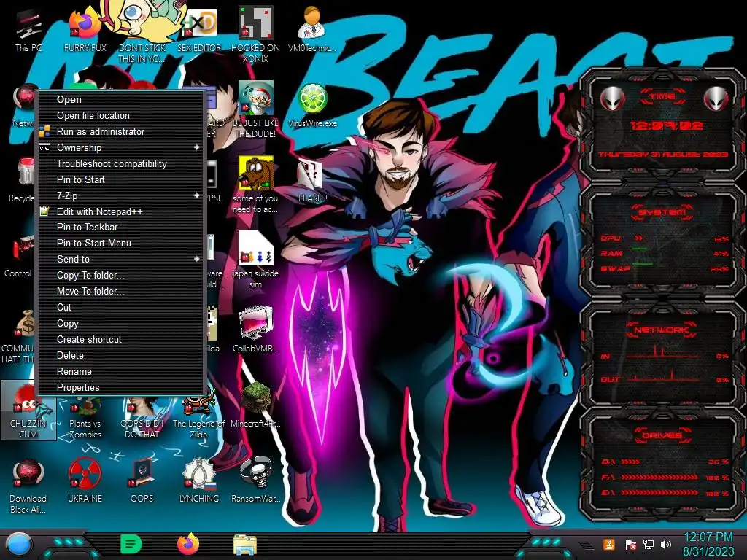This screenshot has height=560, width=747.
Task: Expand the 7-Zip submenu
Action: (121, 195)
